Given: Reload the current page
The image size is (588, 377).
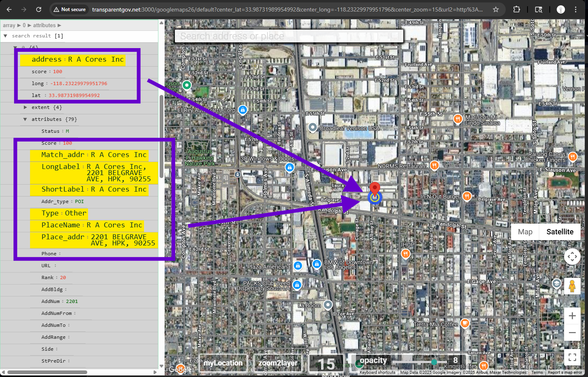Looking at the screenshot, I should pos(39,9).
